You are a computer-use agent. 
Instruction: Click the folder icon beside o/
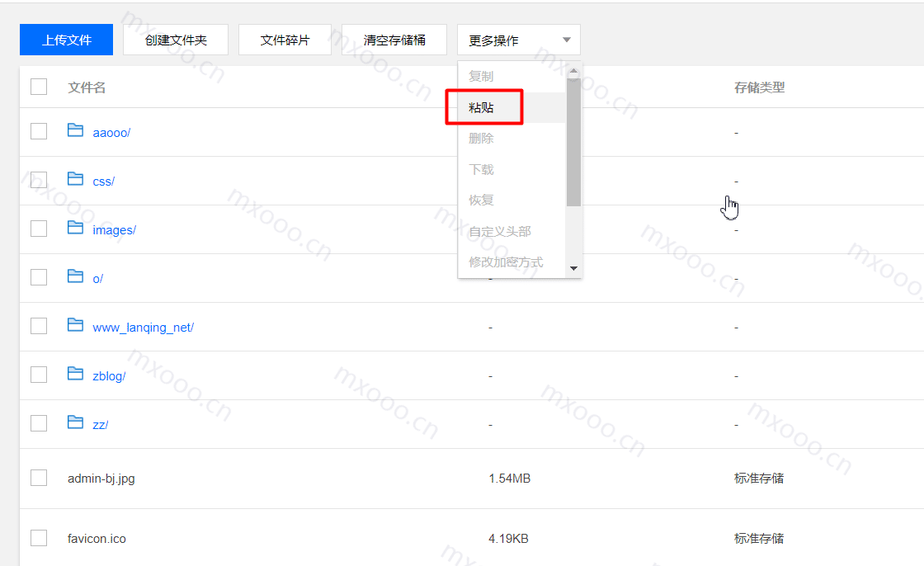(76, 276)
